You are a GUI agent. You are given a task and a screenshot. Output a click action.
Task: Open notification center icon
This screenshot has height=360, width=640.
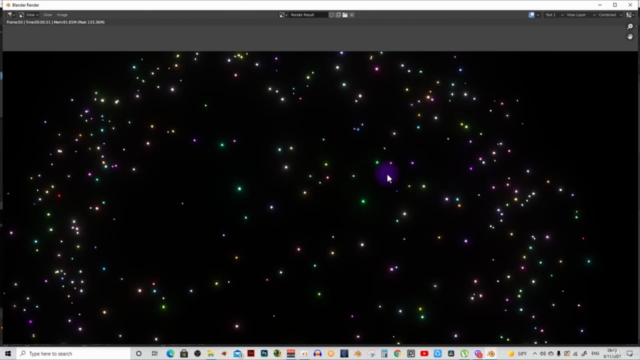pos(630,353)
